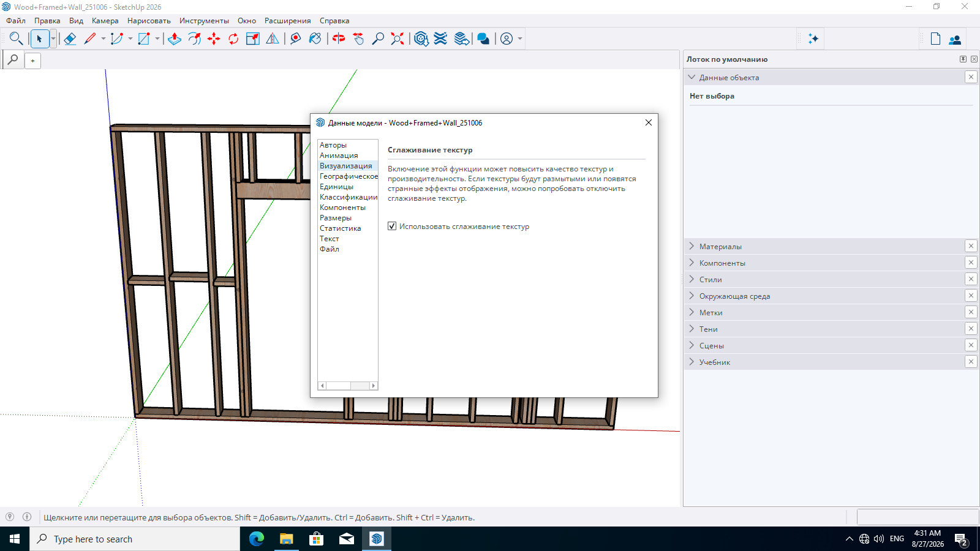Select the Rectangle shape tool

click(144, 39)
